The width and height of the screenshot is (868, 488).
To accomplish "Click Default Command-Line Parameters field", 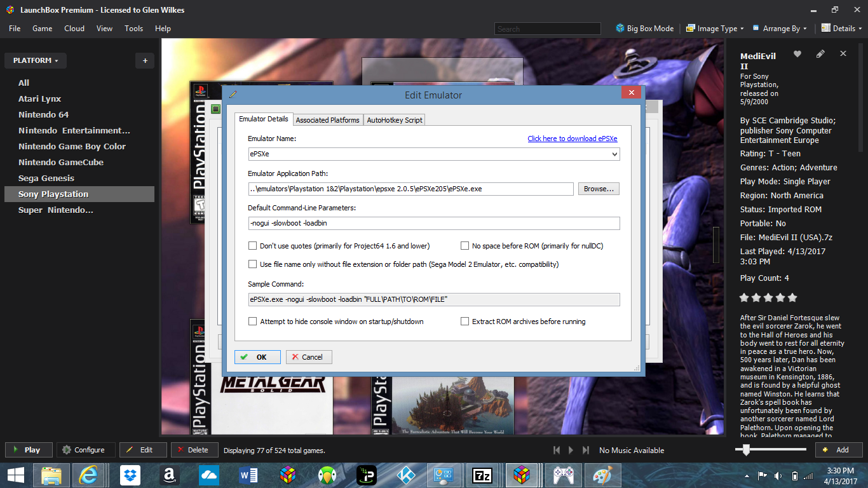I will [x=433, y=223].
